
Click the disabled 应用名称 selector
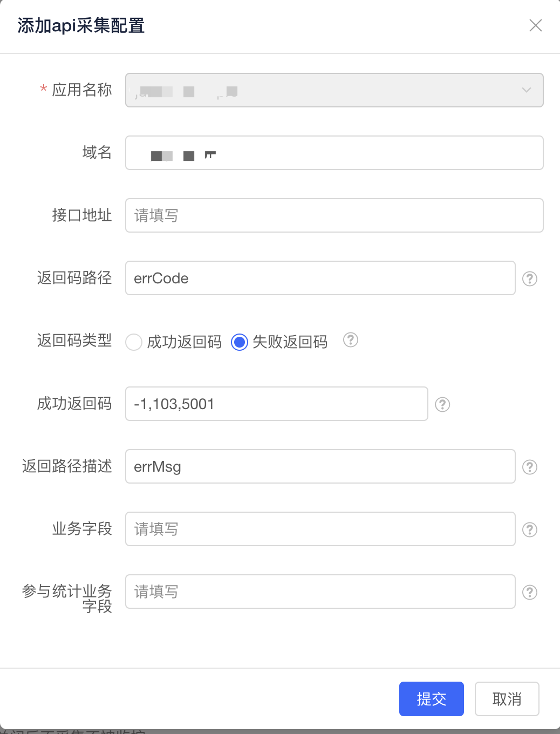334,90
